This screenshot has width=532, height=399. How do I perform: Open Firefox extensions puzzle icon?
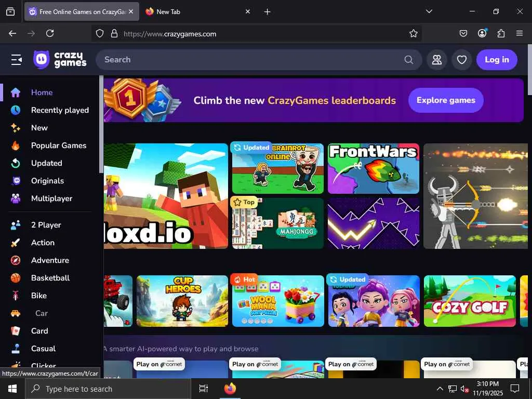[x=501, y=33]
